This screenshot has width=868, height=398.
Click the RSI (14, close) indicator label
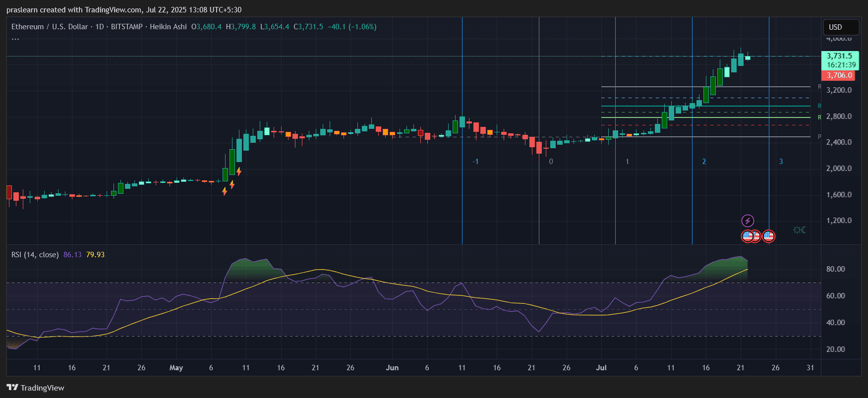[35, 255]
